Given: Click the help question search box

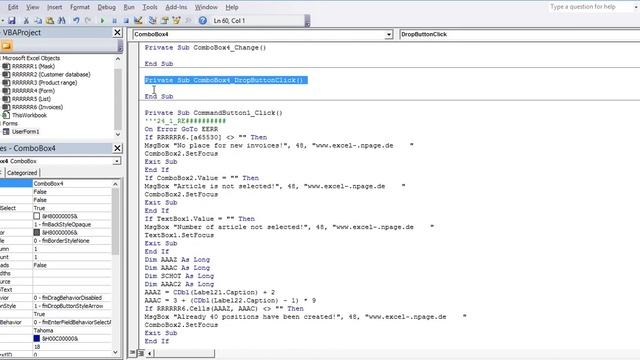Looking at the screenshot, I should [x=590, y=7].
